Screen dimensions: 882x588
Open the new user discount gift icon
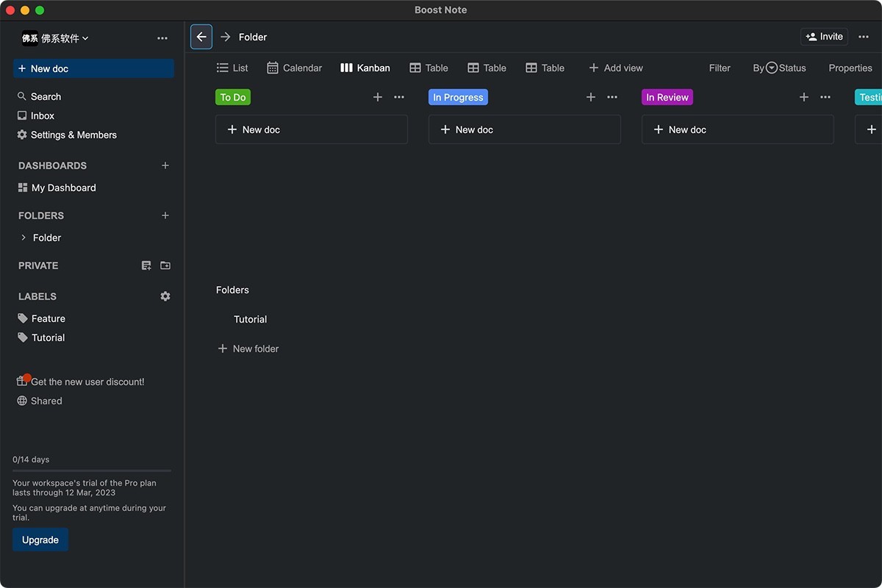tap(23, 381)
